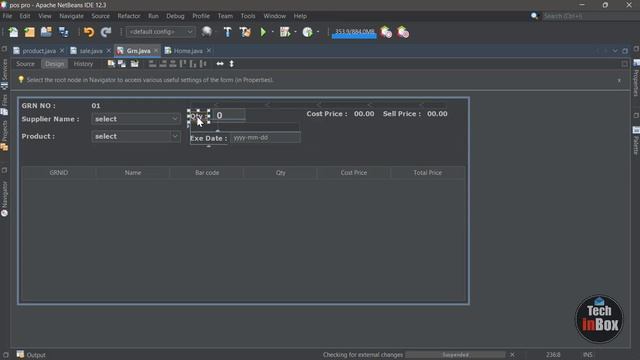Open the Output window button
The height and width of the screenshot is (360, 640).
tap(31, 355)
